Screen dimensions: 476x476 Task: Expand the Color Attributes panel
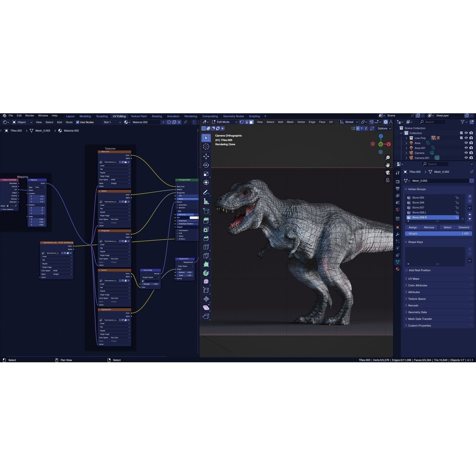pos(418,285)
